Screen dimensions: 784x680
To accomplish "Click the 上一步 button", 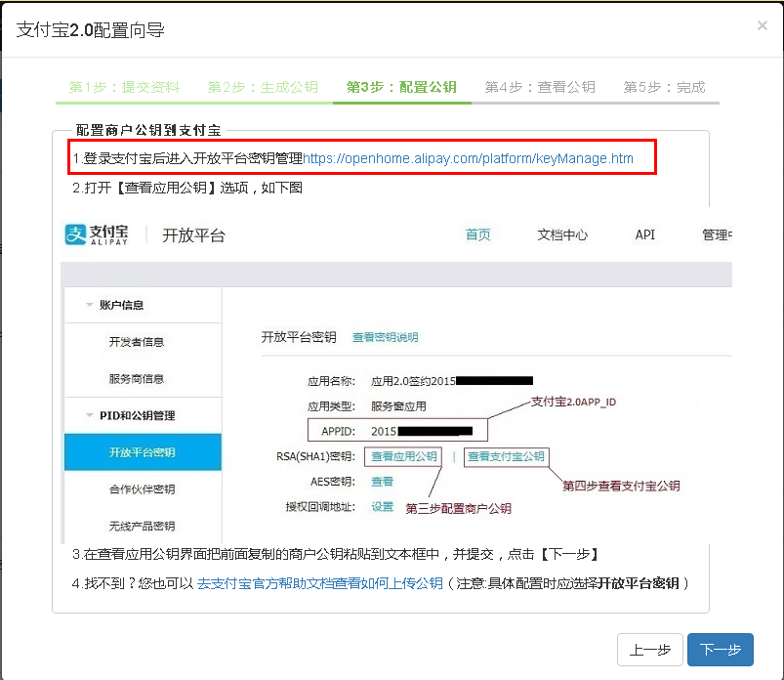I will point(650,650).
